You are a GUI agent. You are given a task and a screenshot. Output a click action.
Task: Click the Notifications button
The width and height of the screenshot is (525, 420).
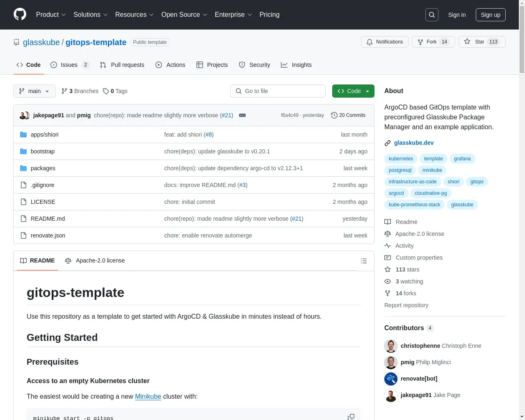385,42
